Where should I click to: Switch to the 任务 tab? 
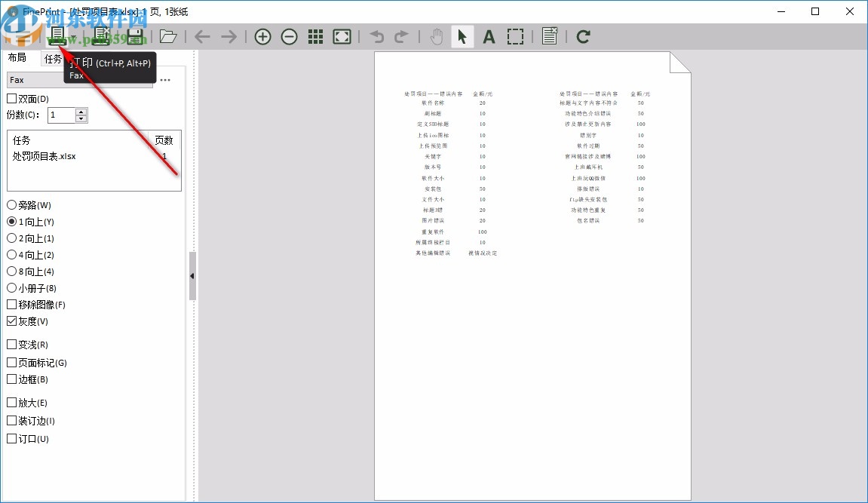(52, 57)
